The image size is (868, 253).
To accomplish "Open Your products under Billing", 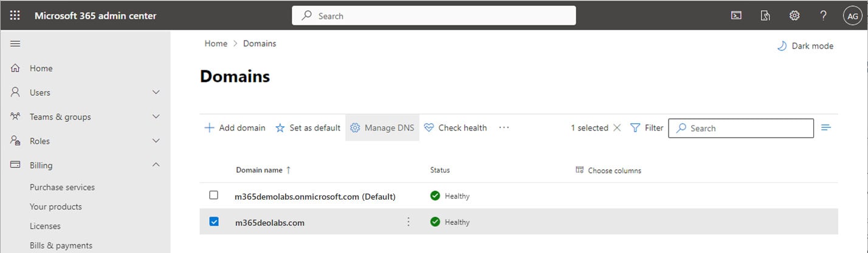I will pyautogui.click(x=56, y=207).
